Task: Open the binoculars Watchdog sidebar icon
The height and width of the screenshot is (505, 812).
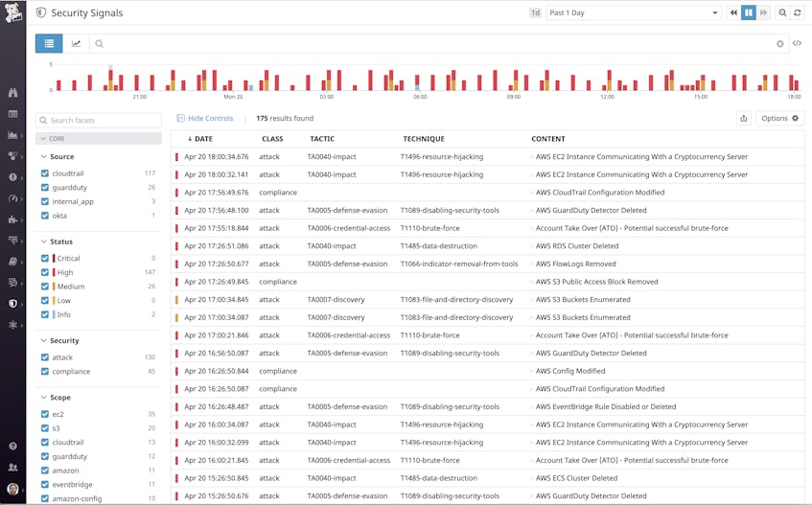Action: (13, 93)
